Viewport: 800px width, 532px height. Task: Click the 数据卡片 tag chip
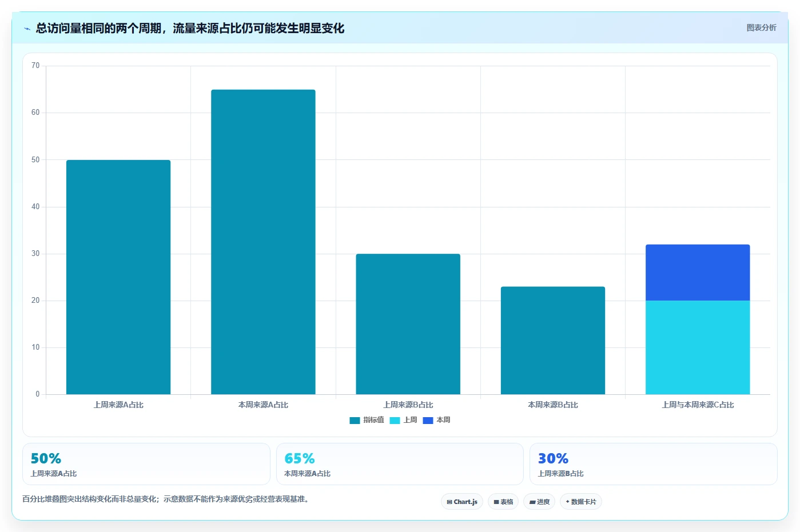(x=581, y=502)
